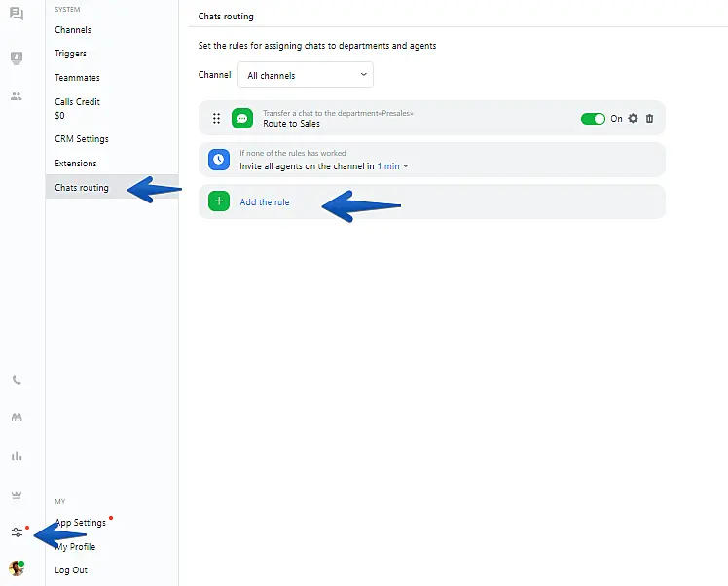Click the visitors icon in left sidebar

17,58
